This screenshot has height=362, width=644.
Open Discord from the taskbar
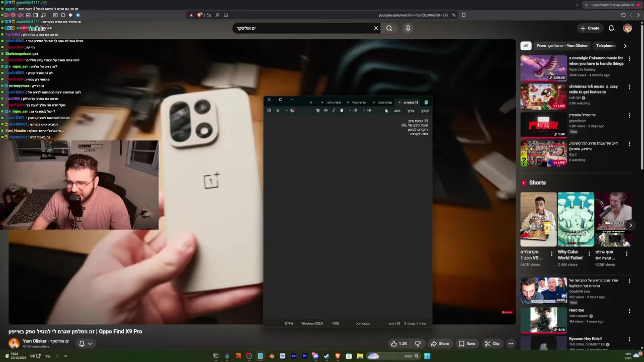(x=315, y=356)
